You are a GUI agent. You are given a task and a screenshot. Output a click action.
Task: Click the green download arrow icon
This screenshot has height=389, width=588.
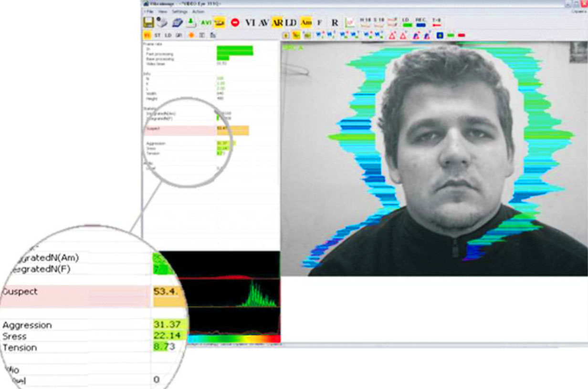point(190,22)
